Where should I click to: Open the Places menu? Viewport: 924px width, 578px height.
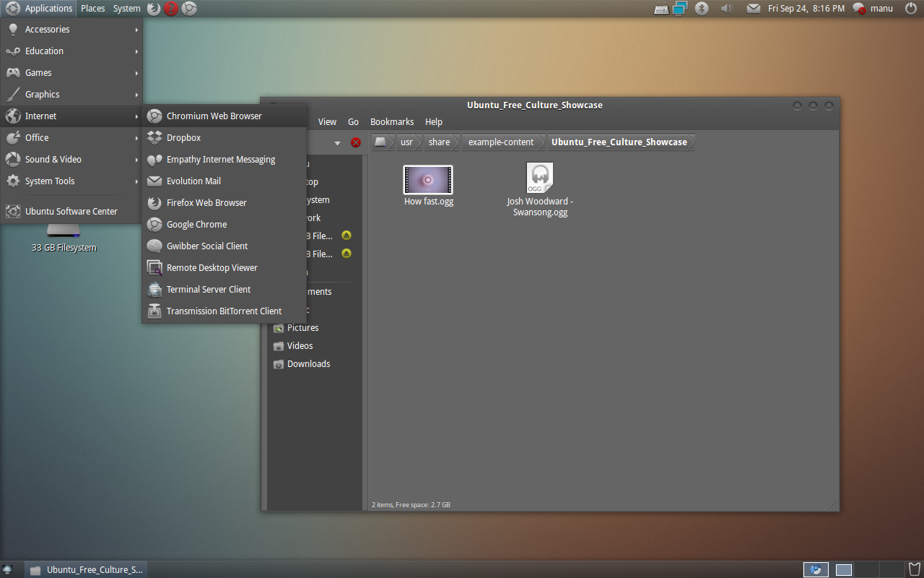[92, 9]
